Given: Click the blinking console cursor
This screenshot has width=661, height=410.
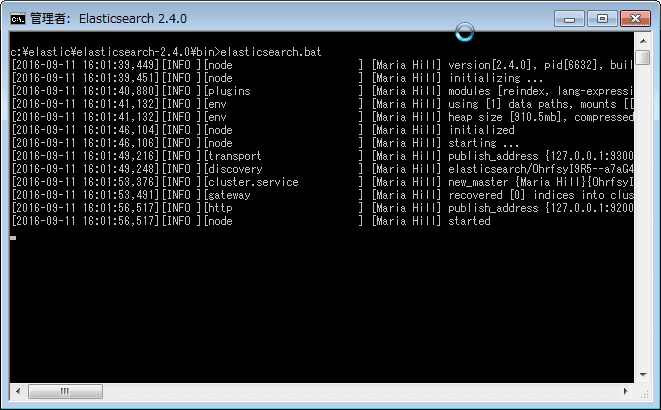Looking at the screenshot, I should [13, 238].
